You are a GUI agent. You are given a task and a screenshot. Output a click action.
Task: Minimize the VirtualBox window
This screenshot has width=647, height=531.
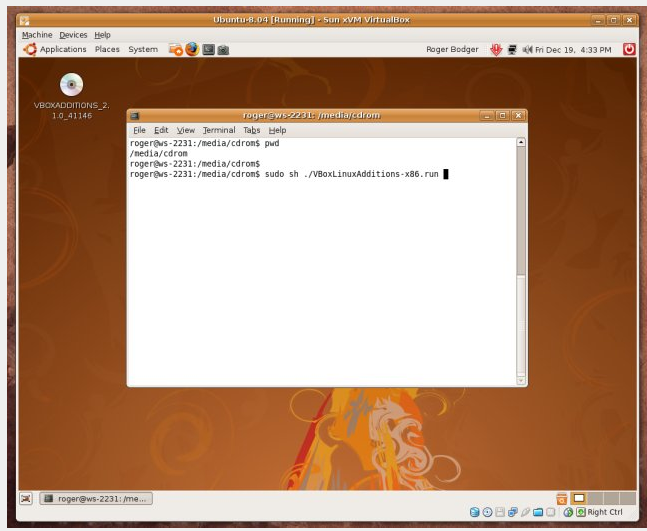point(597,20)
